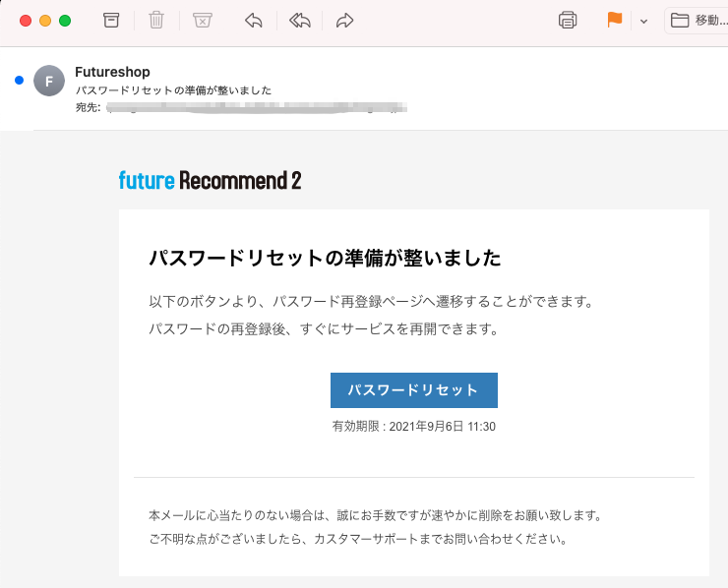Zoom the window with the green button
728x588 pixels.
65,21
